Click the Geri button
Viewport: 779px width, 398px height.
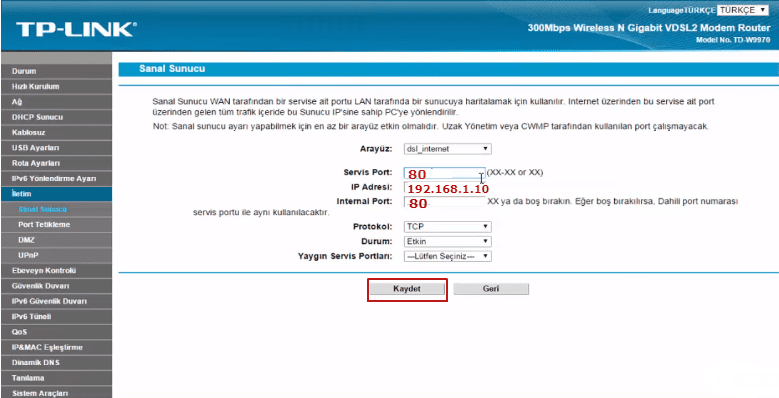tap(491, 289)
